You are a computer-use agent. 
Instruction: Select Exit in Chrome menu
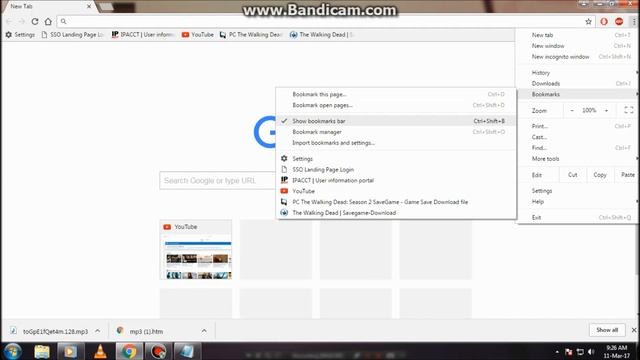(578, 218)
